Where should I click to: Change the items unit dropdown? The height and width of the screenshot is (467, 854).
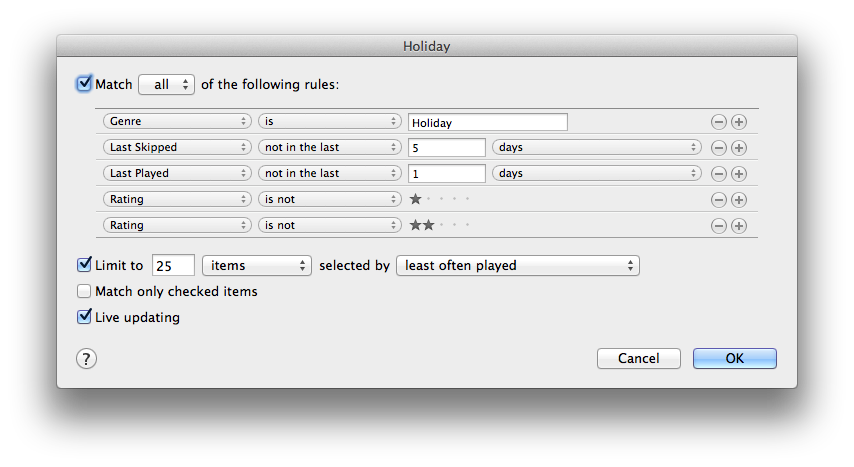pos(257,265)
